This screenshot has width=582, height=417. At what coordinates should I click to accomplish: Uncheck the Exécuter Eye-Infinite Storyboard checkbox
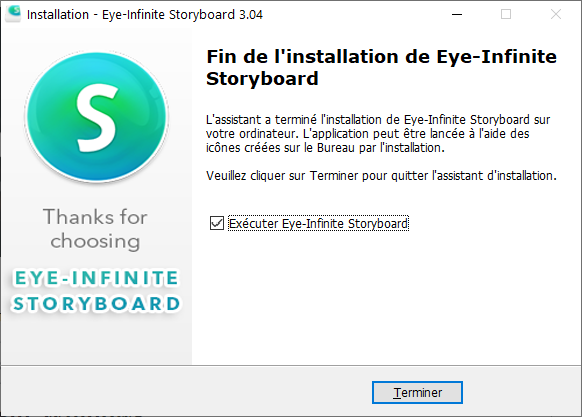(217, 223)
